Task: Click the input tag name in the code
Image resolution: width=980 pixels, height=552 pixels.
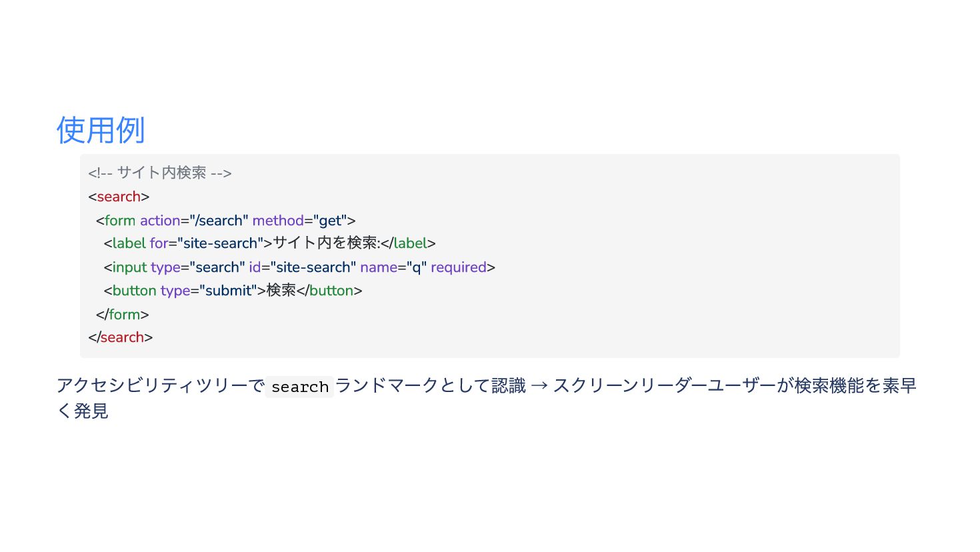Action: 129,267
